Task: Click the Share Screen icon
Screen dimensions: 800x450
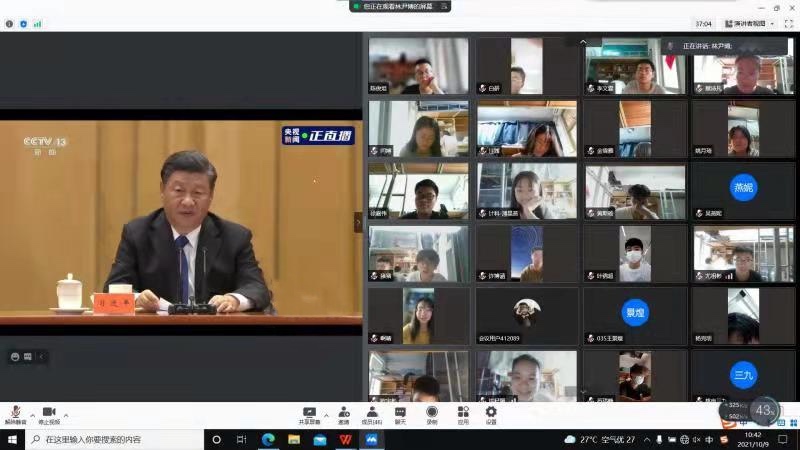Action: click(x=309, y=412)
